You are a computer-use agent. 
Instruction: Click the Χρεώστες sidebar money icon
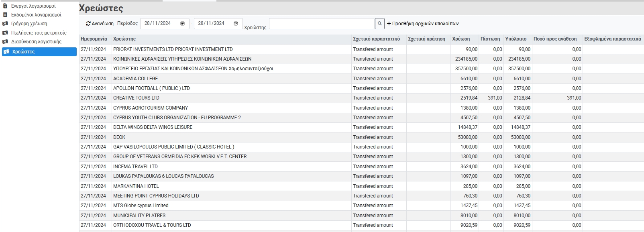(x=6, y=52)
